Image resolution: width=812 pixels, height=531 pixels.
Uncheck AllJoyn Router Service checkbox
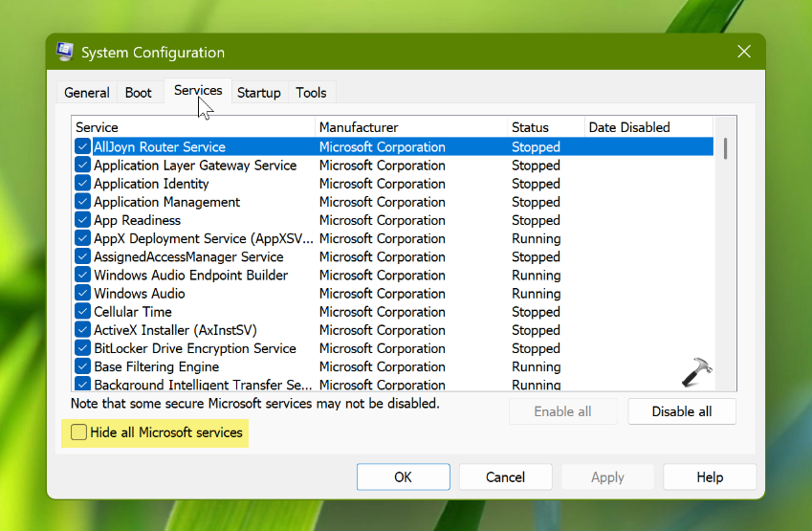(x=83, y=147)
